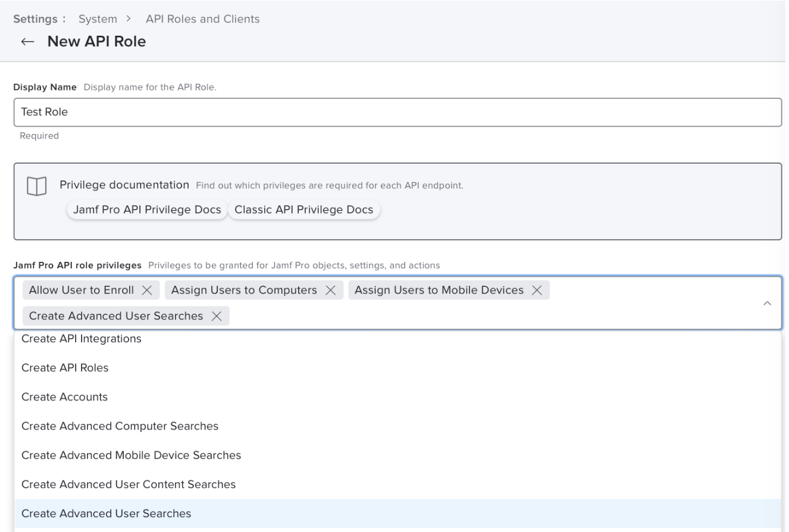Remove Assign Users to Computers chip
Viewport: 789px width, 532px height.
330,290
